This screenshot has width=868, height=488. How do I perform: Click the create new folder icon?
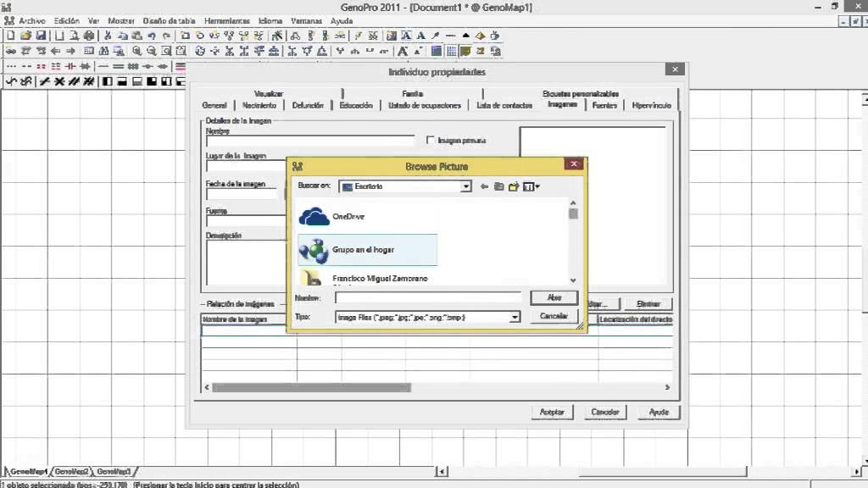click(x=513, y=186)
